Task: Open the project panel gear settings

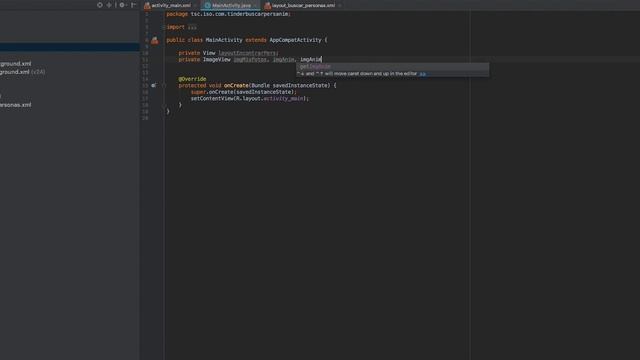Action: click(122, 5)
